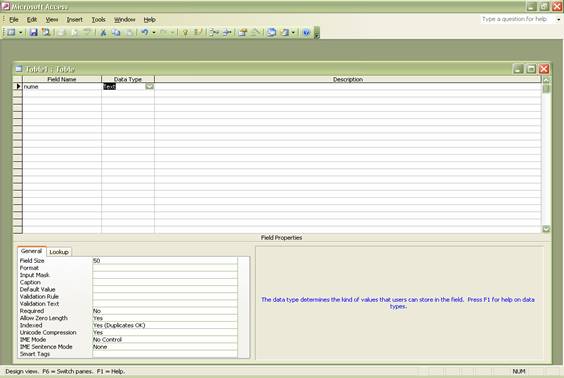
Task: Open the View menu
Action: pos(51,19)
